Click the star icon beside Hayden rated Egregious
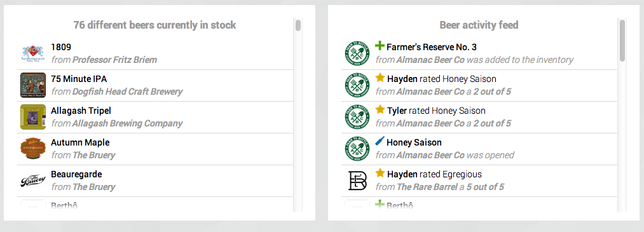This screenshot has height=232, width=644. (380, 174)
